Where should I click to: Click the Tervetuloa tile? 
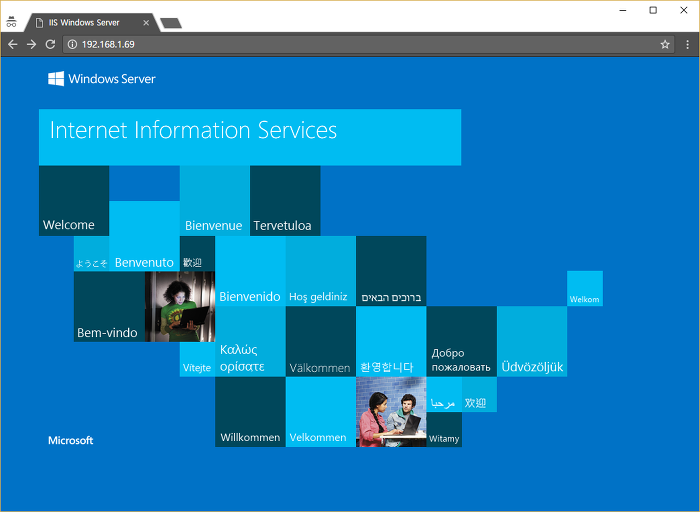click(x=285, y=201)
